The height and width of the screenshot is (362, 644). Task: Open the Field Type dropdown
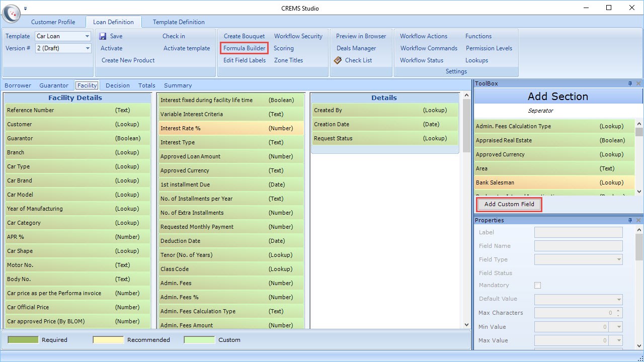[x=618, y=259]
